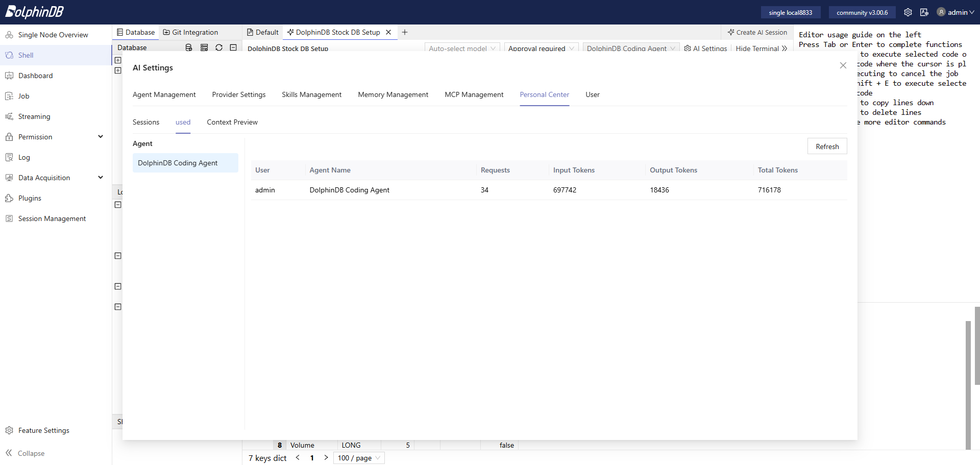Screen dimensions: 980x465
Task: Click the Dashboard sidebar icon
Action: 9,76
